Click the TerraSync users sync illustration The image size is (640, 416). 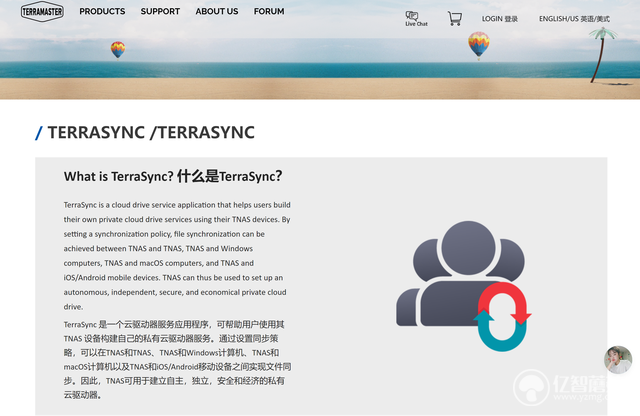point(464,286)
